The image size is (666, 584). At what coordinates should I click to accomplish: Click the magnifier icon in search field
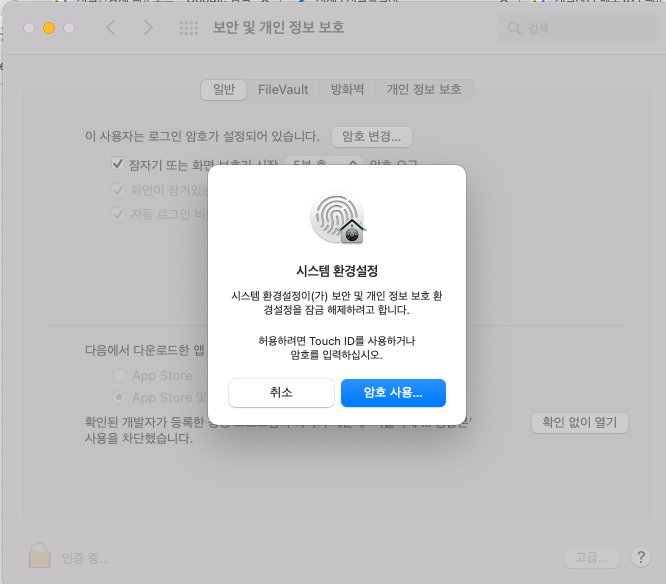514,28
